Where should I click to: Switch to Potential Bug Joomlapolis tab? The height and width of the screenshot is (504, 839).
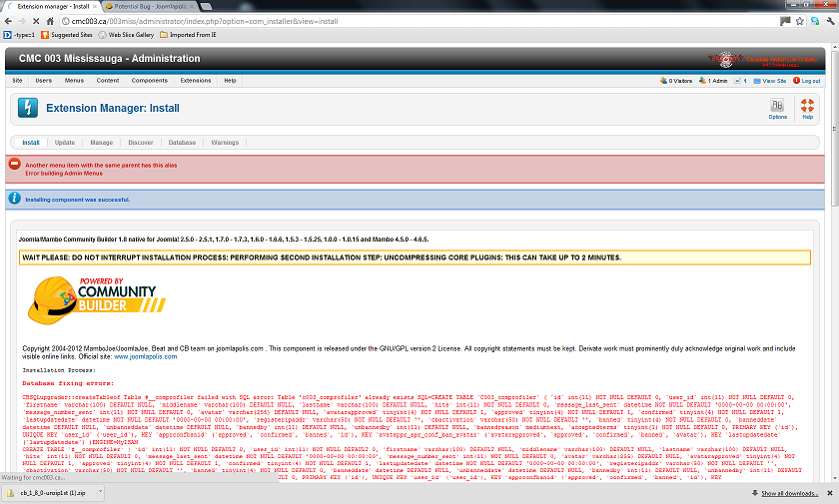149,6
